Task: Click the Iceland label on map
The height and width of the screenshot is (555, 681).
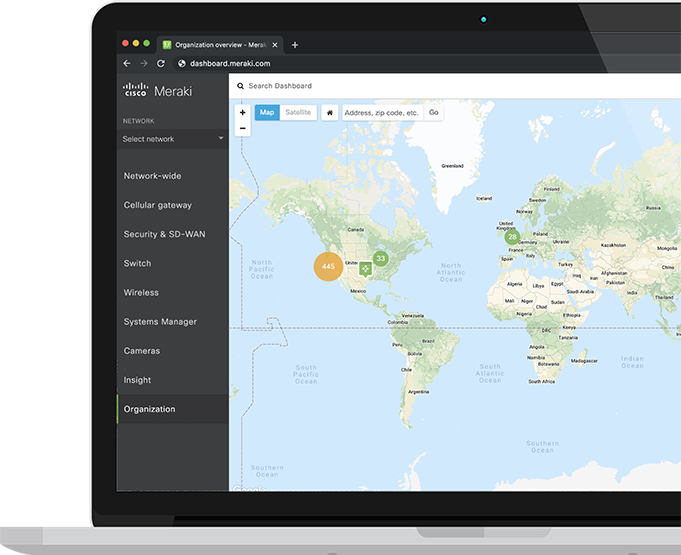Action: point(484,198)
